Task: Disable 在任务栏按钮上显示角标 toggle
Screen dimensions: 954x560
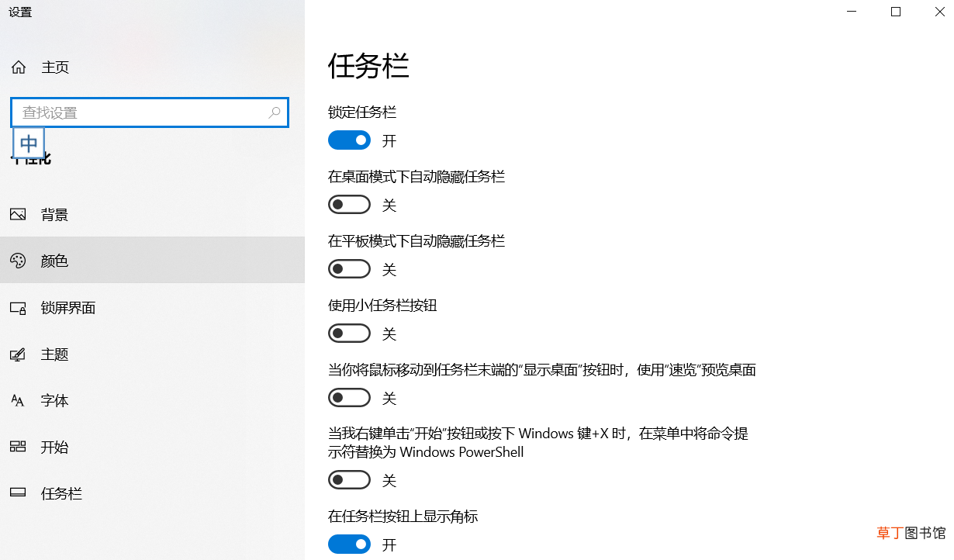Action: tap(349, 544)
